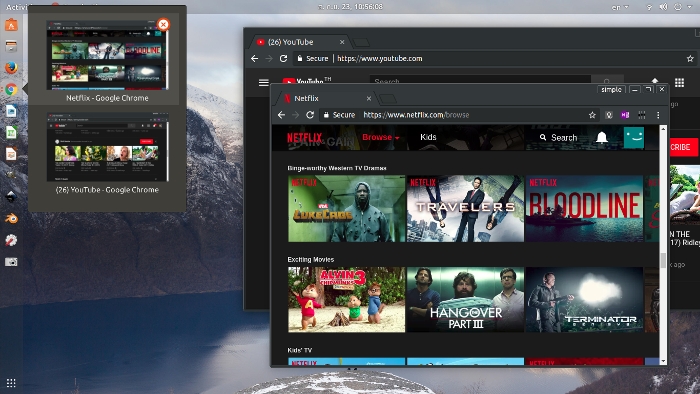The width and height of the screenshot is (700, 394).
Task: Open the YouTube apps grid icon
Action: [679, 83]
